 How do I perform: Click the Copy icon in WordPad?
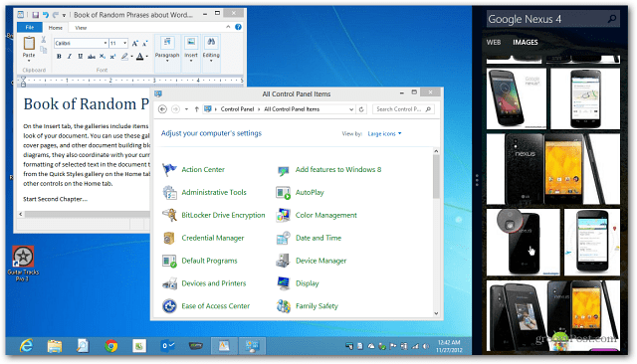coord(44,50)
